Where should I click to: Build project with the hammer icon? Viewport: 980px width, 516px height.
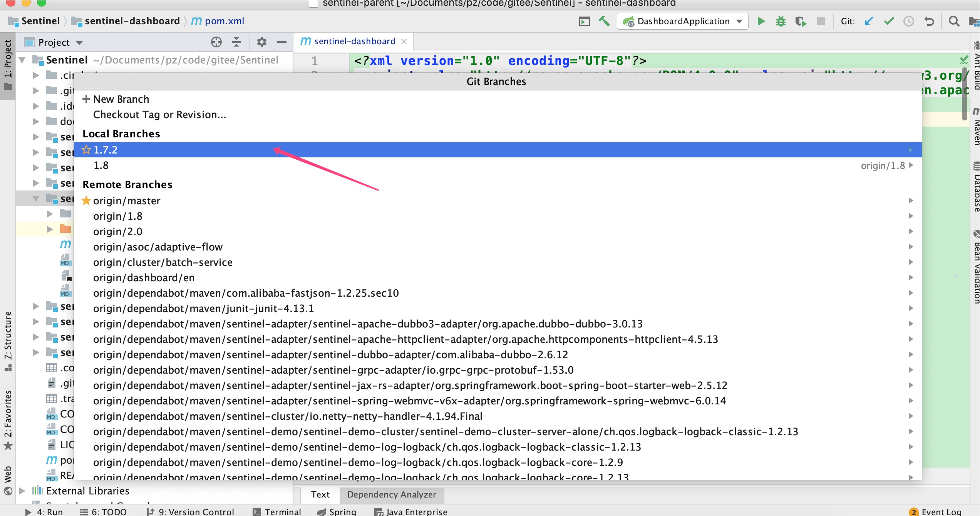(604, 21)
